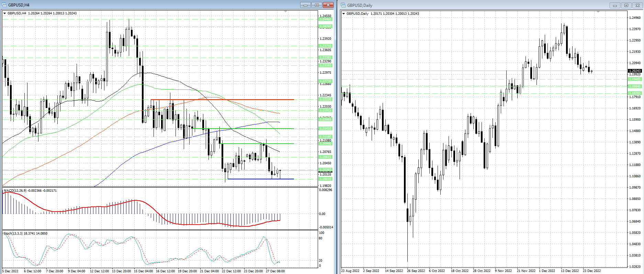644x274 pixels.
Task: Click the 23 Dec 2022 date on Daily axis
Action: (592, 271)
